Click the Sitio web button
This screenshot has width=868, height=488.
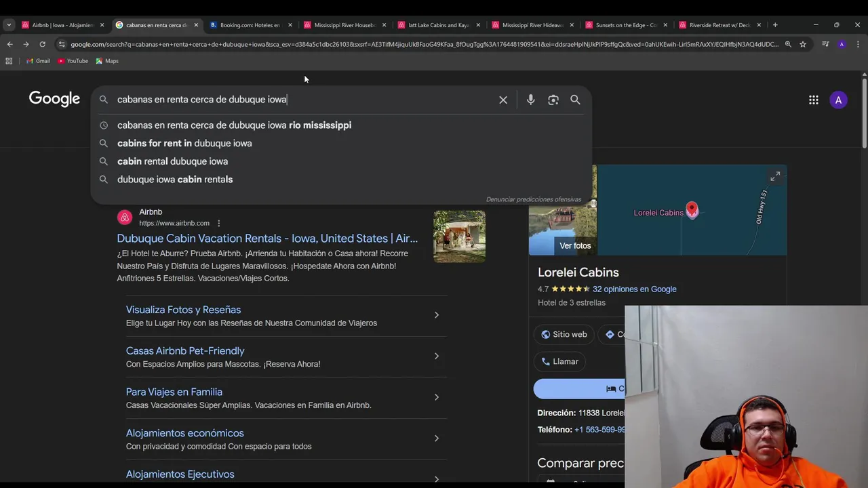coord(564,334)
